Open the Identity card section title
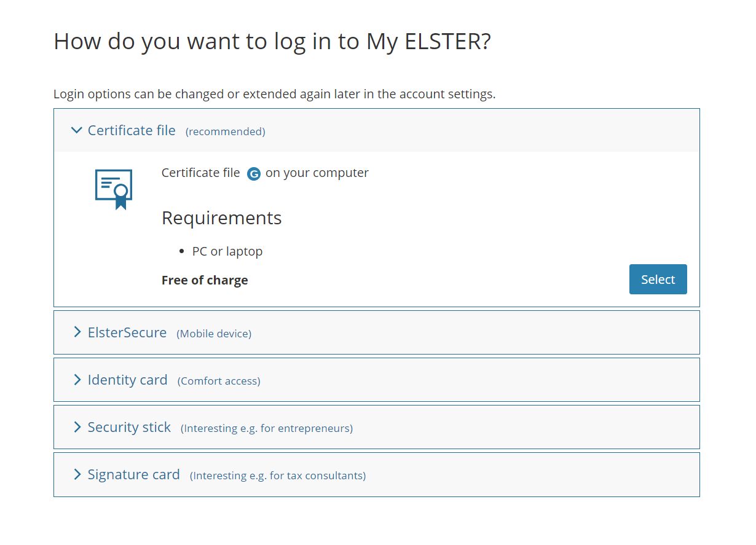Viewport: 756px width, 545px height. click(127, 380)
